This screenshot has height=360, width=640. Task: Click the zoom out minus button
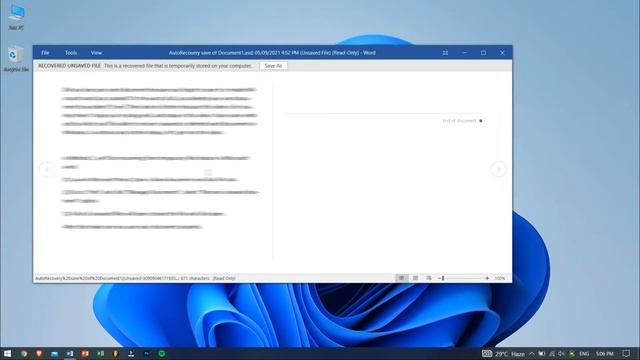439,278
